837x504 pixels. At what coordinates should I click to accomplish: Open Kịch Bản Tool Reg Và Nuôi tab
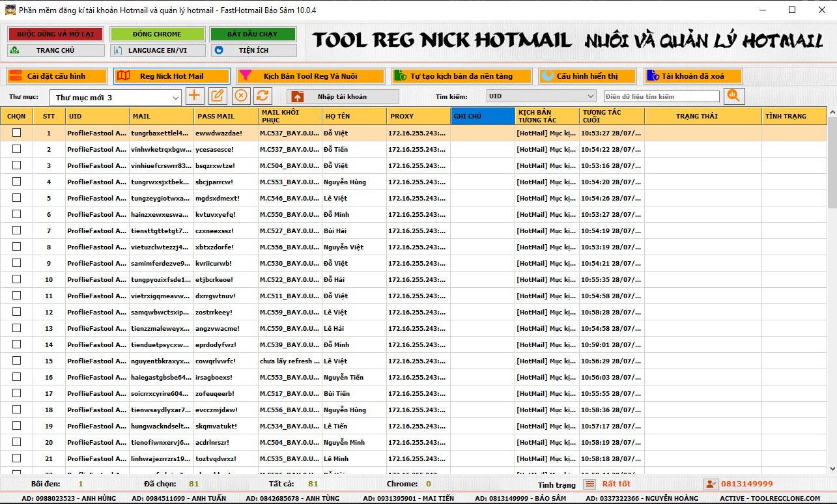pyautogui.click(x=310, y=76)
